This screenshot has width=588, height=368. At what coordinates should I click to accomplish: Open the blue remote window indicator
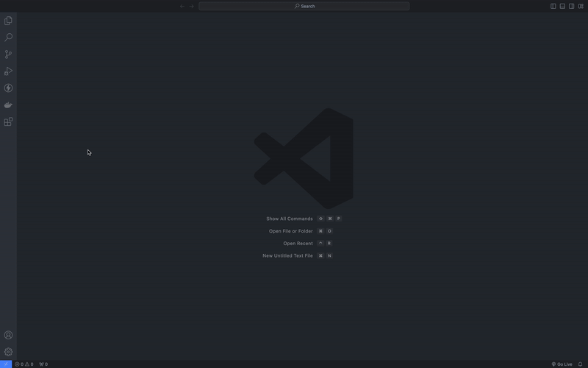pos(6,364)
